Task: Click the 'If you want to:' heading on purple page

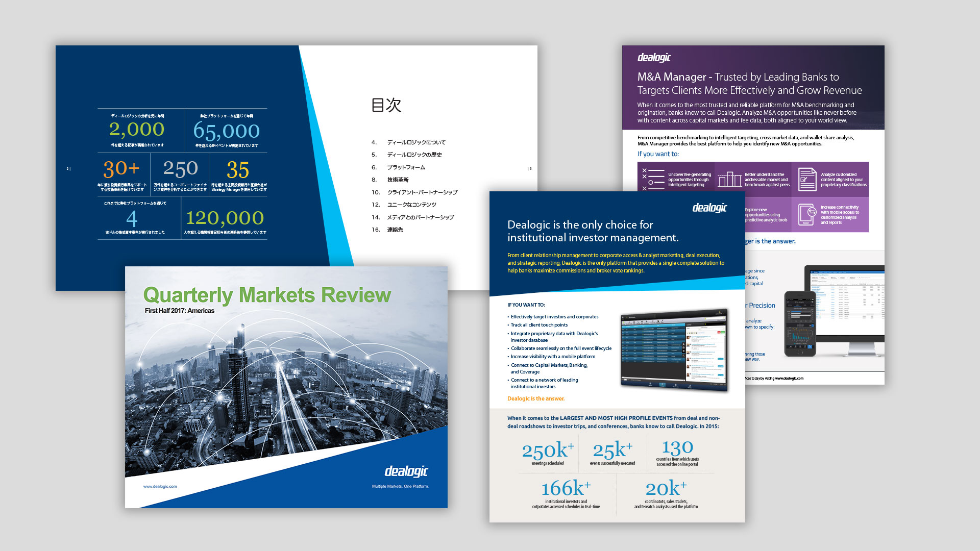Action: (658, 154)
